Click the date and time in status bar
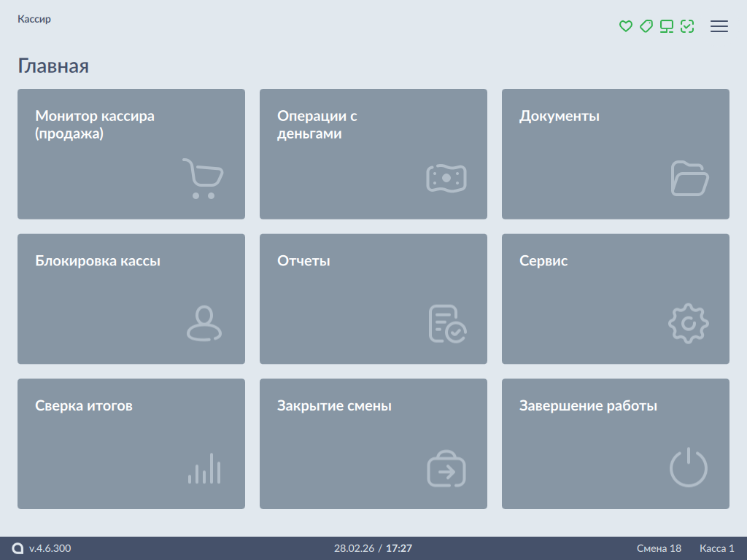Image resolution: width=747 pixels, height=560 pixels. tap(373, 548)
